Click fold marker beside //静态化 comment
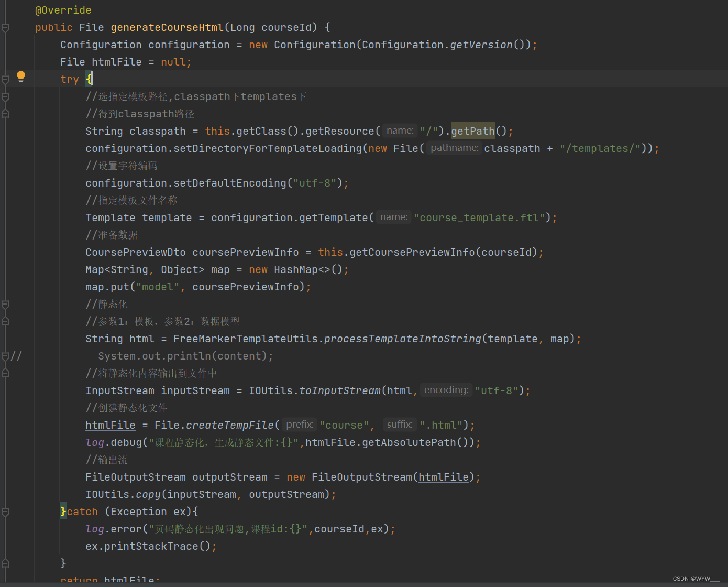This screenshot has width=728, height=587. click(x=5, y=305)
